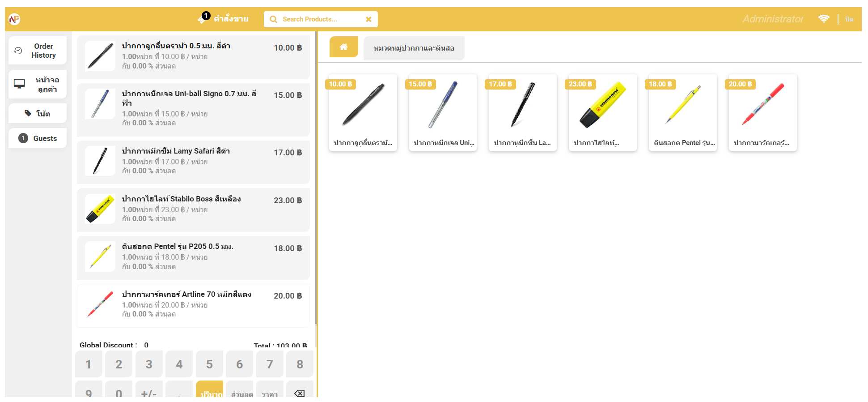
Task: Check the Wi-Fi connection status icon
Action: (x=824, y=19)
